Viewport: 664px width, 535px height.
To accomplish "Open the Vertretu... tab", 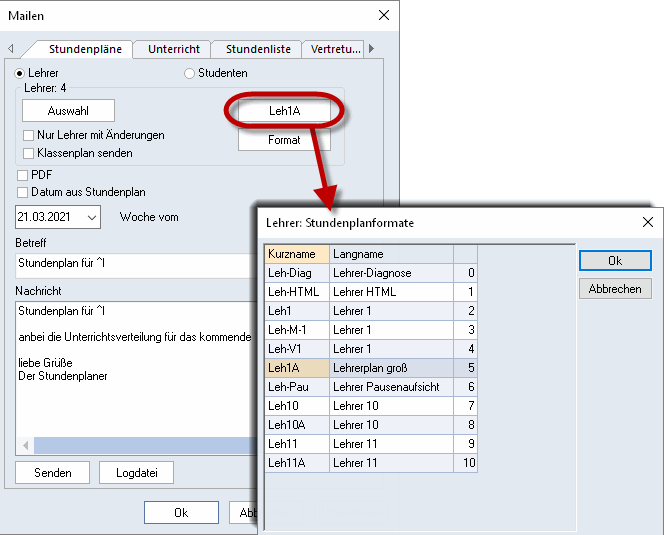I will click(x=335, y=49).
